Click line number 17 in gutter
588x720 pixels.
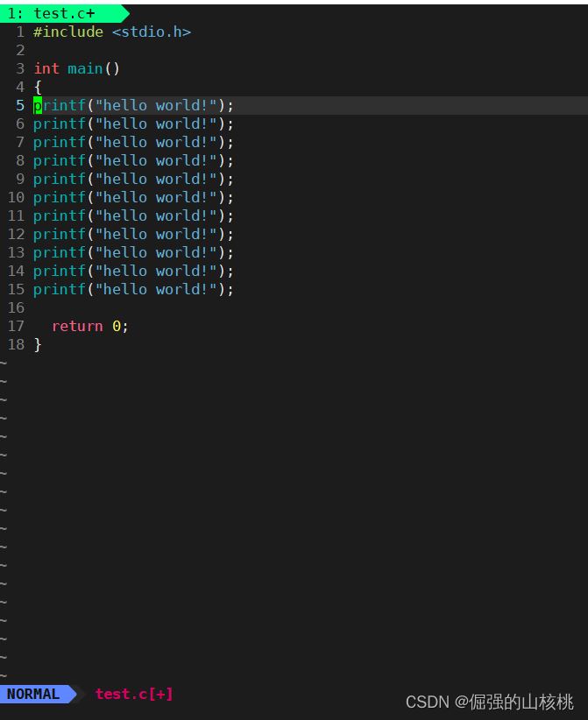pyautogui.click(x=16, y=326)
